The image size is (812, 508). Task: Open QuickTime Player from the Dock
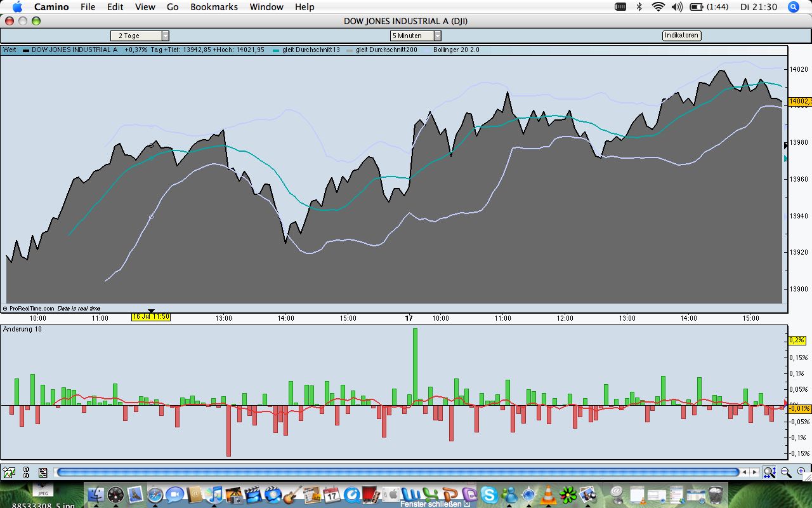(x=351, y=495)
